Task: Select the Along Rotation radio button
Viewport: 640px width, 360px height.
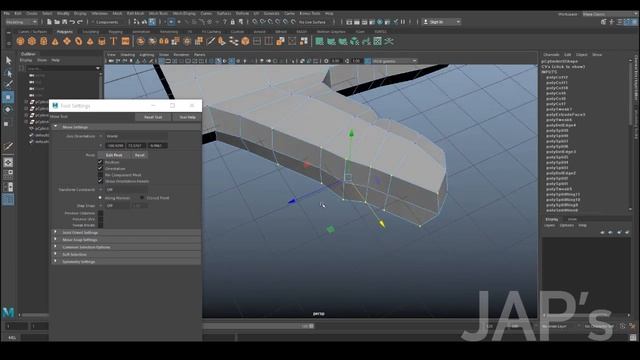Action: (x=100, y=198)
